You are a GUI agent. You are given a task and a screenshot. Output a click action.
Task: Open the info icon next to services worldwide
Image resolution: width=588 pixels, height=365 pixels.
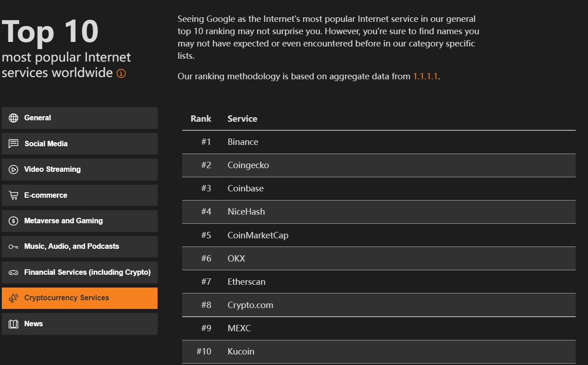point(121,73)
